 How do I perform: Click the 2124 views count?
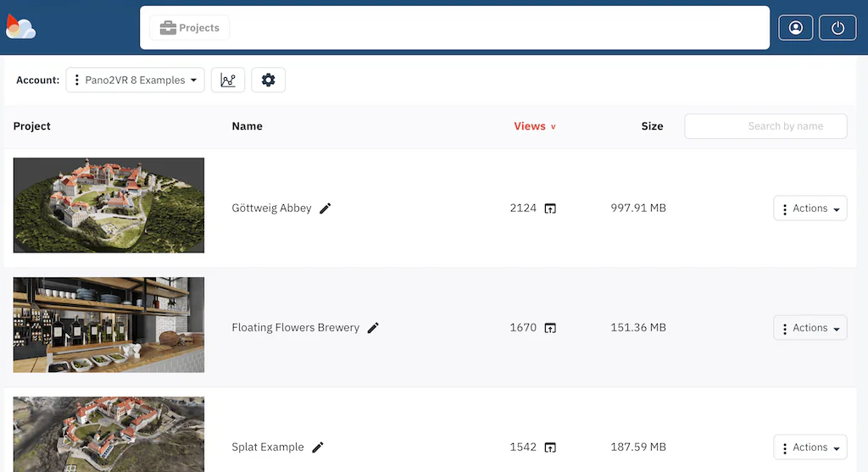tap(523, 208)
